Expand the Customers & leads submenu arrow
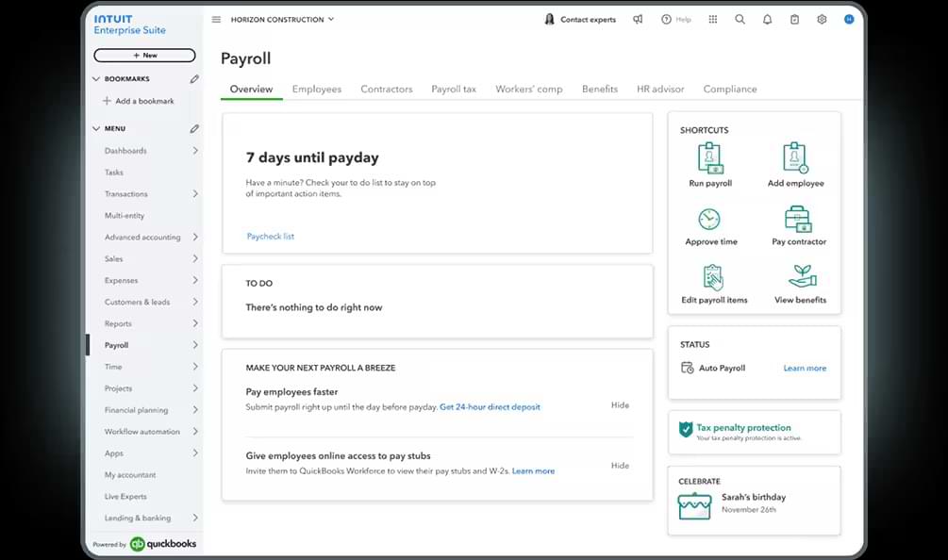Viewport: 948px width, 560px height. pos(195,302)
